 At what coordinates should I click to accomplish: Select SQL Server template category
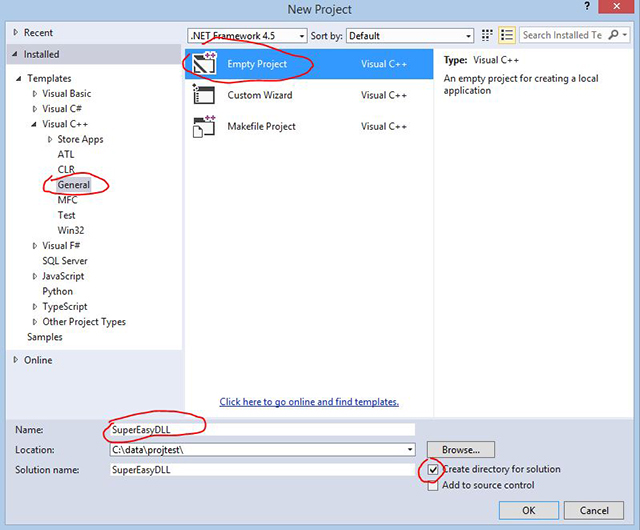(65, 261)
